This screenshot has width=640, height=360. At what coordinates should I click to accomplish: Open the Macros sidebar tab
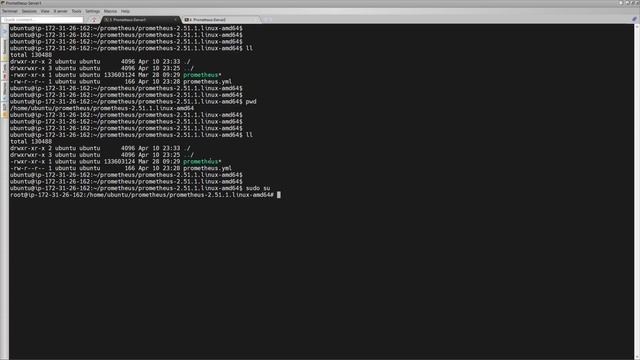[x=4, y=91]
